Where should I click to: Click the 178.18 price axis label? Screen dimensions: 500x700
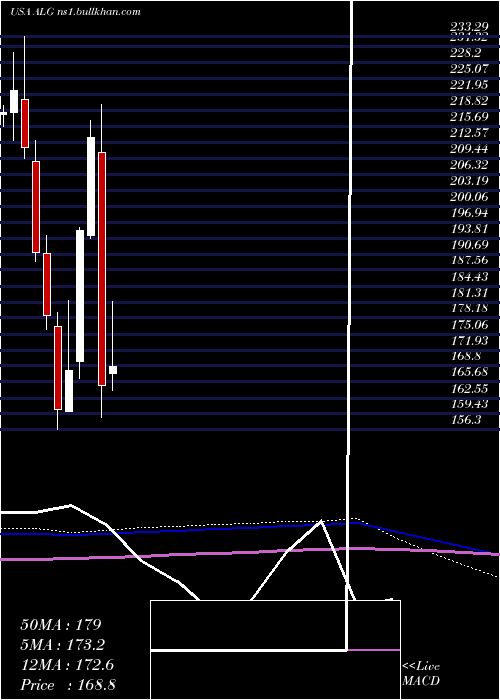tap(469, 308)
